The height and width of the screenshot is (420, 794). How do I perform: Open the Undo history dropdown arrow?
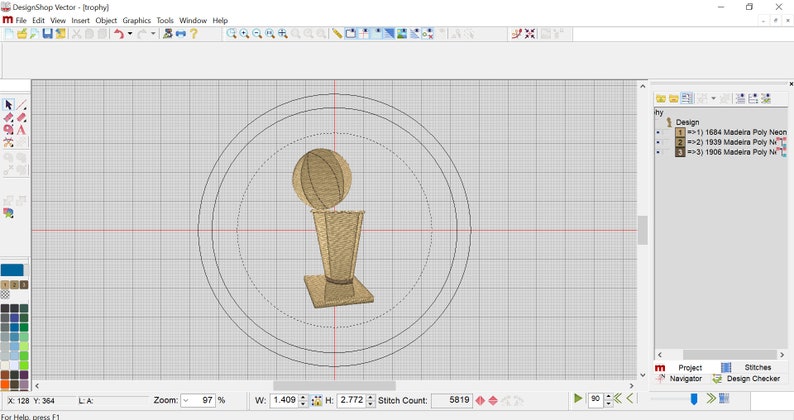(x=130, y=34)
